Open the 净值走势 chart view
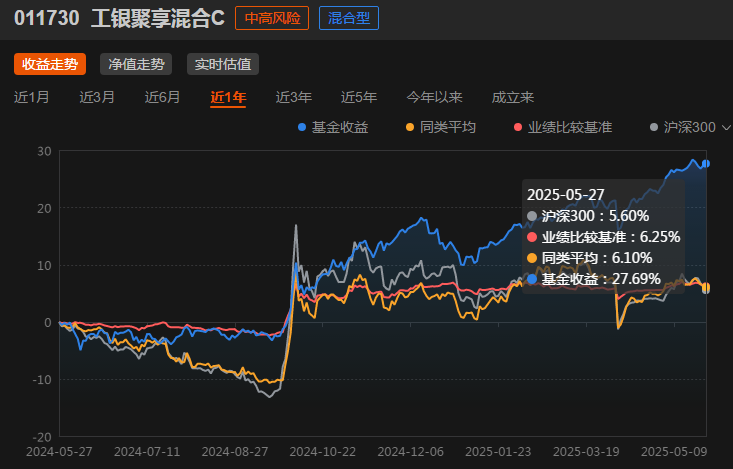The width and height of the screenshot is (733, 469). point(136,64)
